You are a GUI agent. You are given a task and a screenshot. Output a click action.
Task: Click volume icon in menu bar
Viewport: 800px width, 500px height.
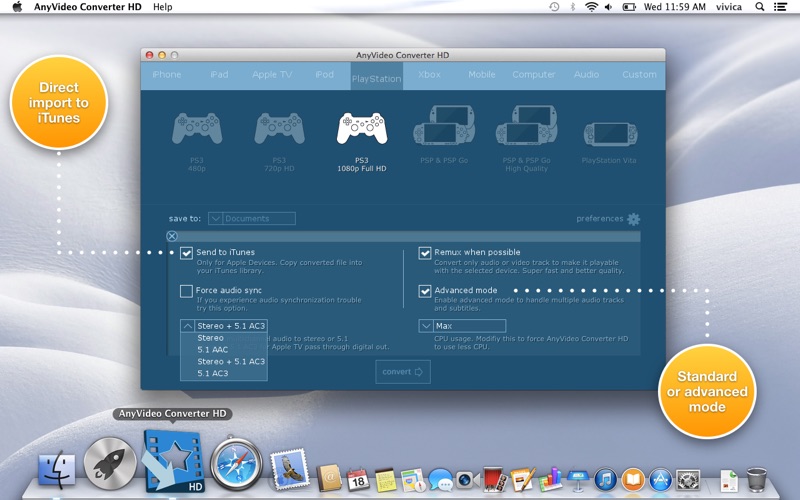(x=608, y=7)
